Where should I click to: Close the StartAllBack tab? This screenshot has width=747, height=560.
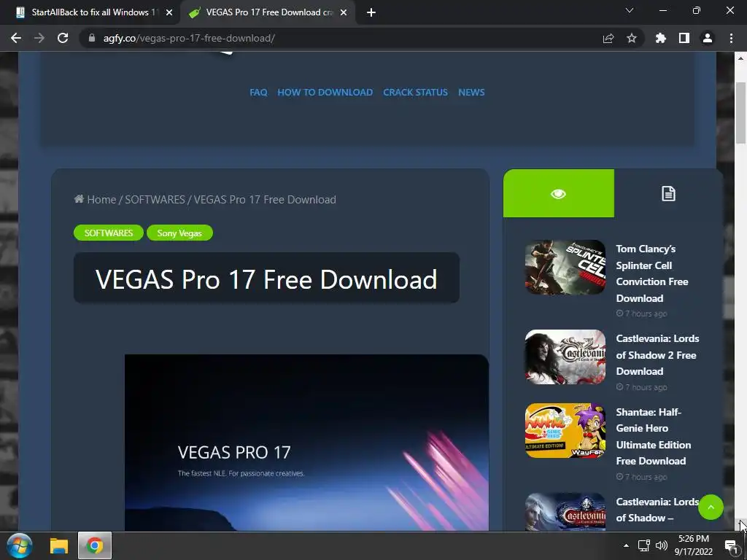pyautogui.click(x=169, y=12)
